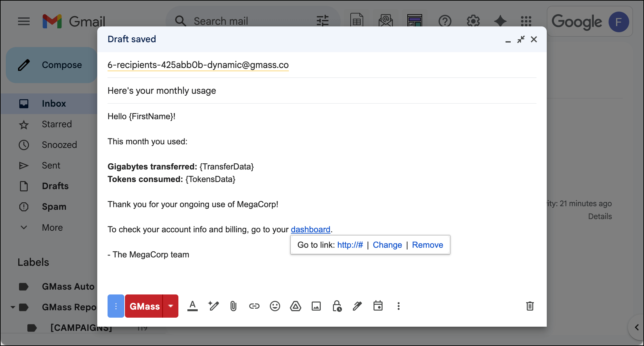Open the blue GMass options menu button

116,306
